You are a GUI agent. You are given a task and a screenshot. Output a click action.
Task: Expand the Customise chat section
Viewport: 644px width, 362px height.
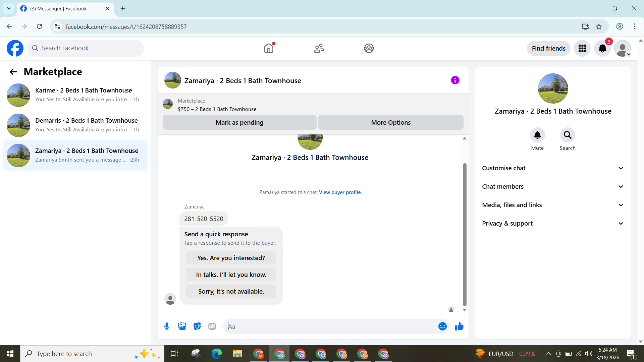tap(553, 168)
